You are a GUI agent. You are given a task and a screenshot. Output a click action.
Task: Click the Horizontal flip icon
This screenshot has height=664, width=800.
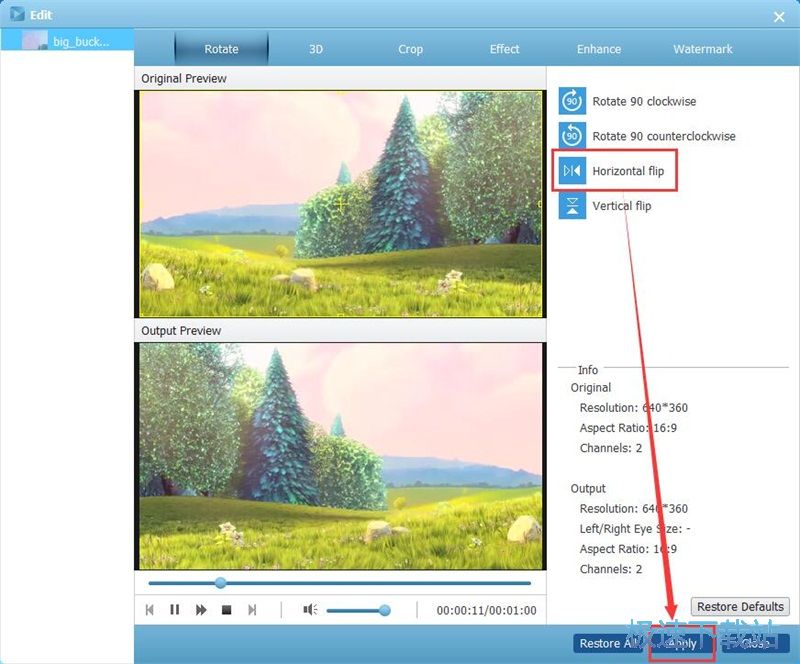pos(572,170)
